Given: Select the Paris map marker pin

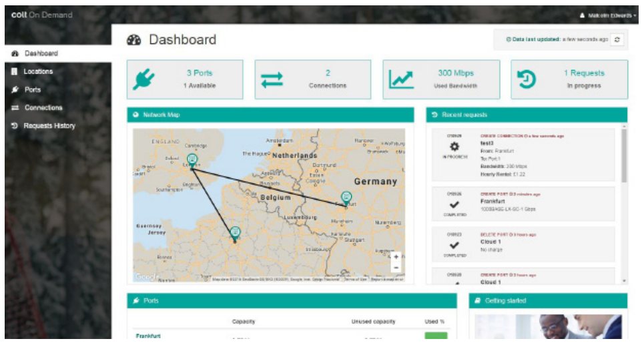Looking at the screenshot, I should pyautogui.click(x=235, y=232).
